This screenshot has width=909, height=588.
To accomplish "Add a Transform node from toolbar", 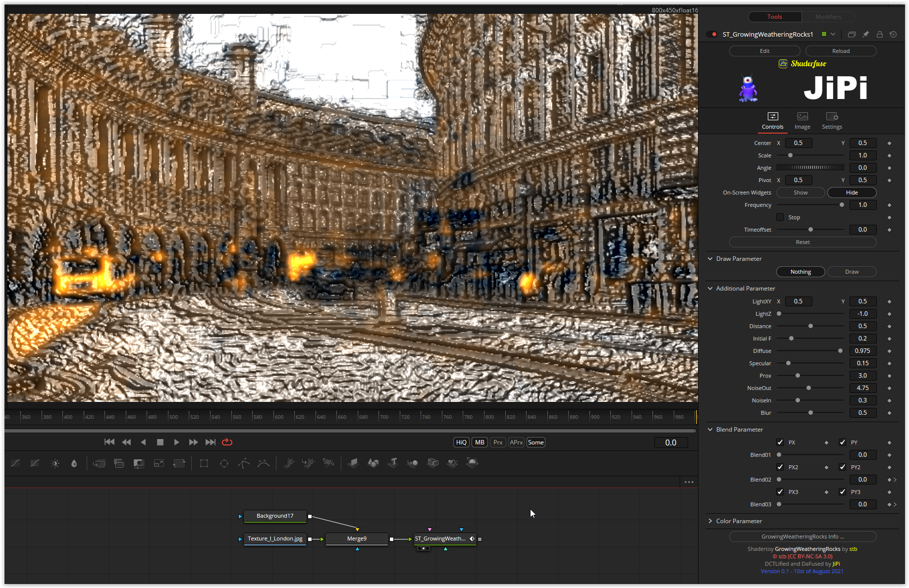I will (x=179, y=463).
